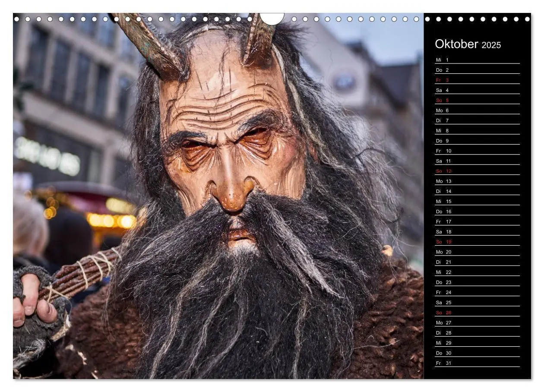Screen dimensions: 544x392
Task: Select the row 'Do 16'
Action: click(x=477, y=211)
